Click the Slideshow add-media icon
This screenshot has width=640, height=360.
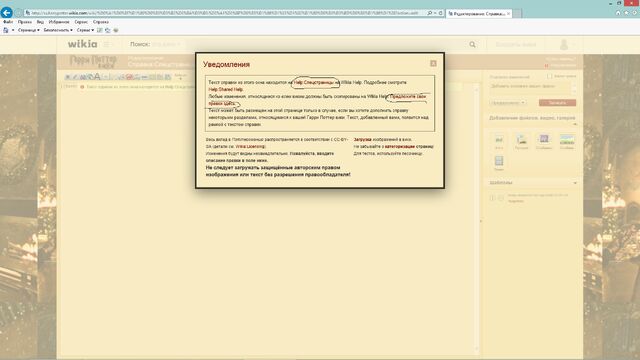pyautogui.click(x=544, y=142)
